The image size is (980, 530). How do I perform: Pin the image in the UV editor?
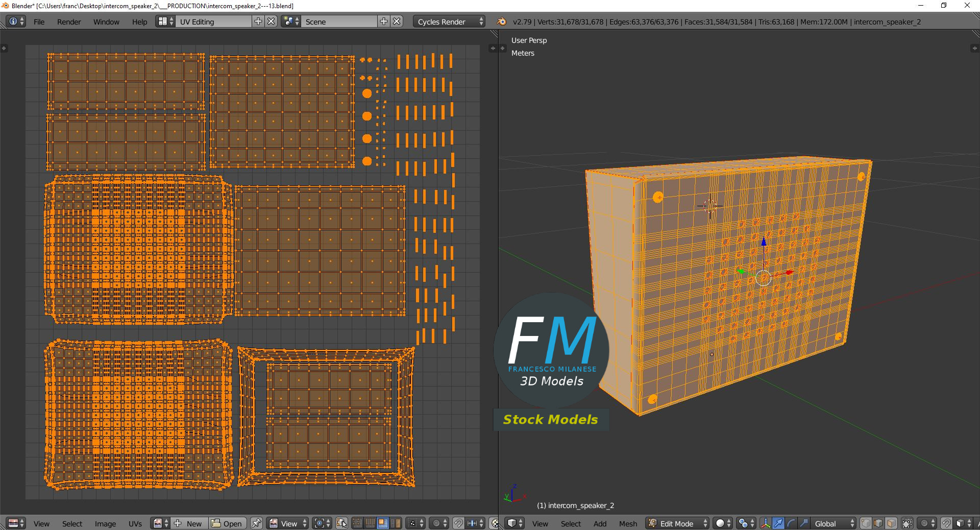pos(256,523)
